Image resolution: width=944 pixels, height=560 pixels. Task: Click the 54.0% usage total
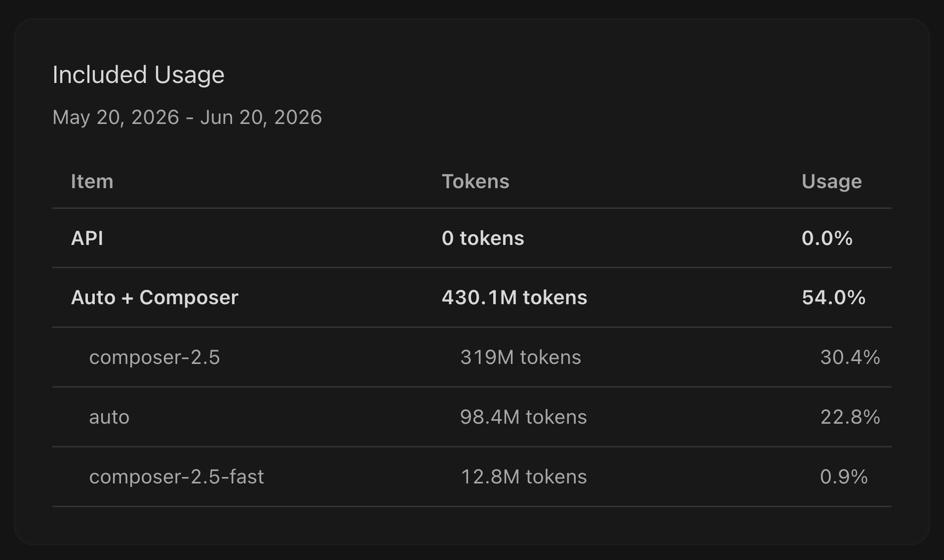coord(833,297)
